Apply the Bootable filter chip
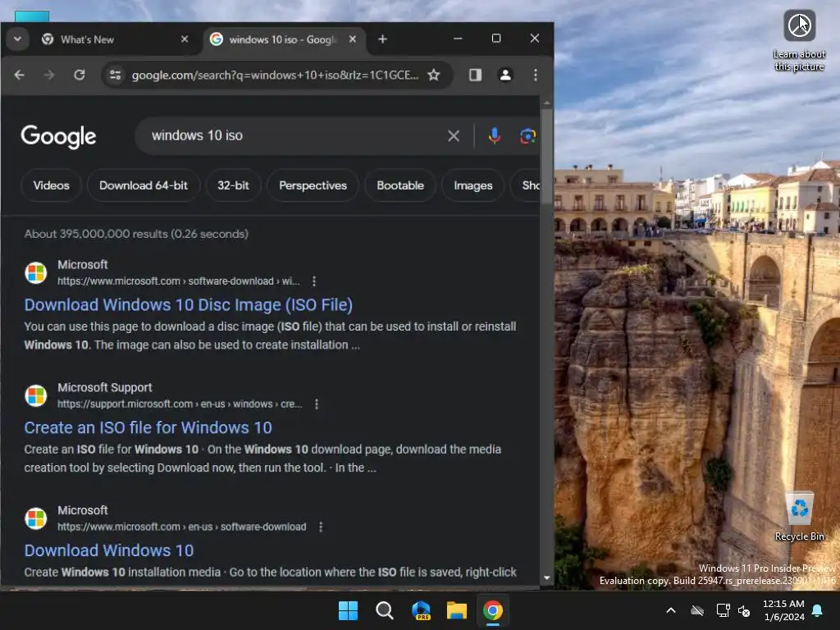This screenshot has height=630, width=840. coord(400,185)
